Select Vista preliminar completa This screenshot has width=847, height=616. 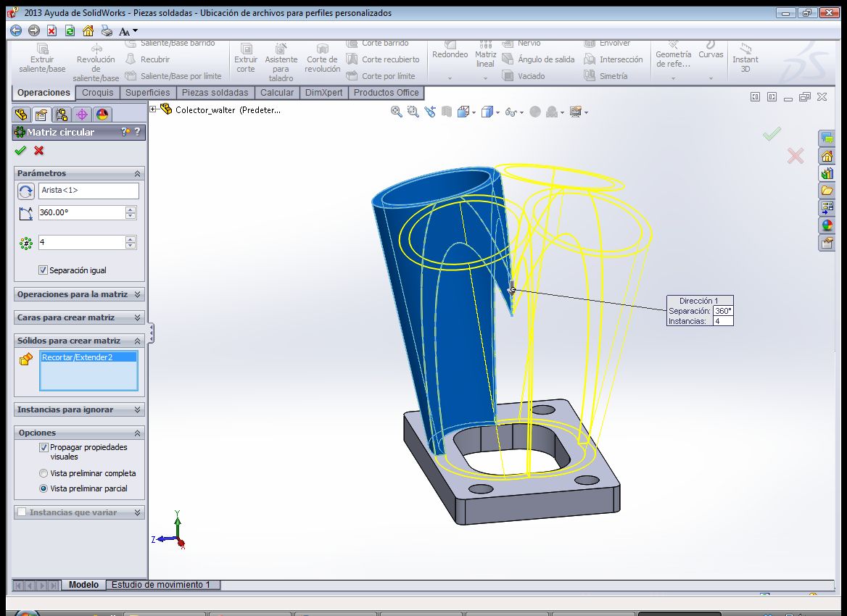point(44,473)
